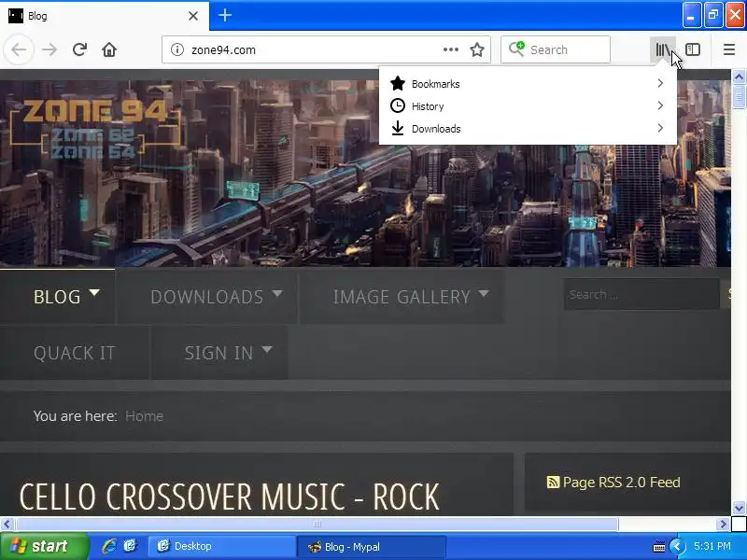Show sidebars with the sidebar icon
The width and height of the screenshot is (747, 560).
pos(693,49)
